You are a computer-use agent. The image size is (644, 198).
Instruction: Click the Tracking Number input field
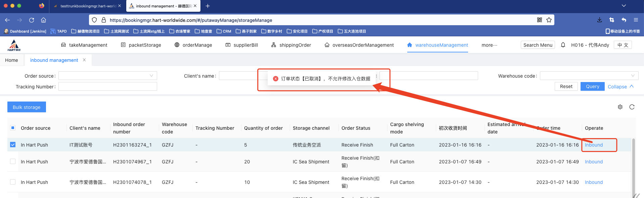pyautogui.click(x=107, y=87)
